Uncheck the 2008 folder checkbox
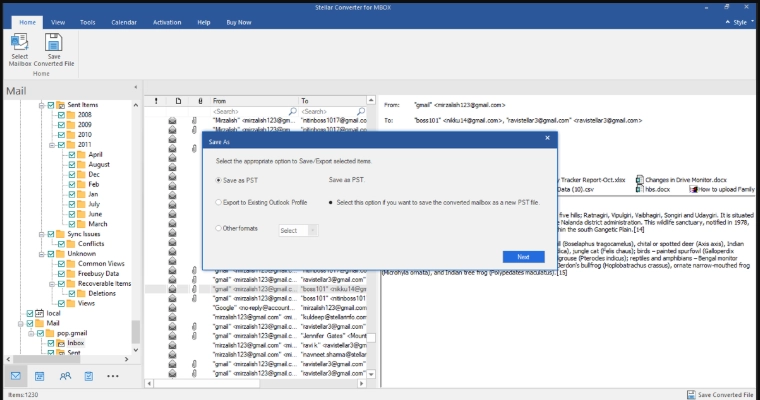 click(x=61, y=115)
